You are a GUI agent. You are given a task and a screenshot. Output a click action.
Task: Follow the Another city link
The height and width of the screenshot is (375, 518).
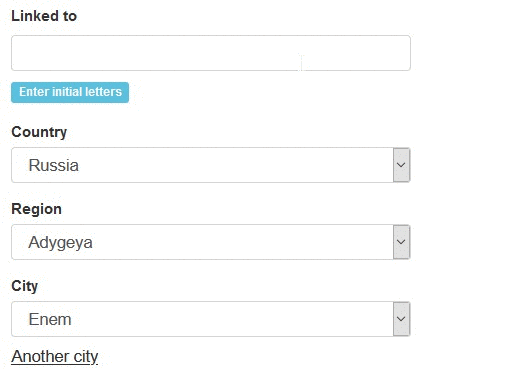[55, 357]
